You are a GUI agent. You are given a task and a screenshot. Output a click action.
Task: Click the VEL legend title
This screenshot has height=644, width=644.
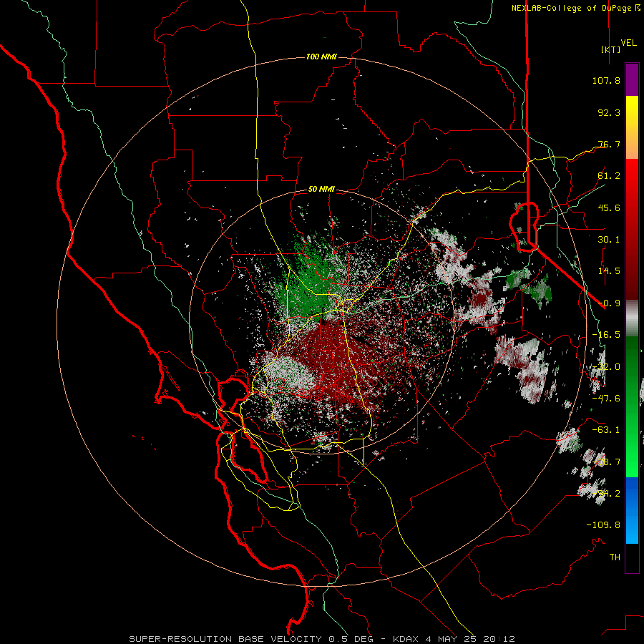[628, 43]
